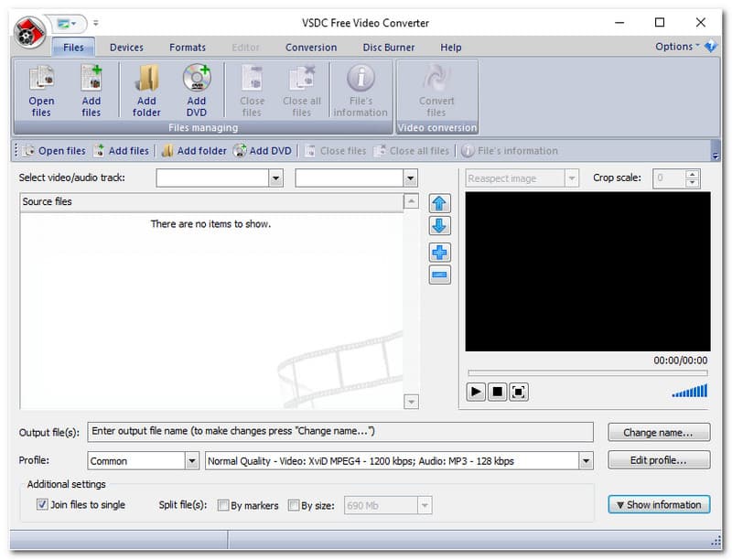This screenshot has width=732, height=560.
Task: Click the Add DVD ribbon icon
Action: pos(197,91)
